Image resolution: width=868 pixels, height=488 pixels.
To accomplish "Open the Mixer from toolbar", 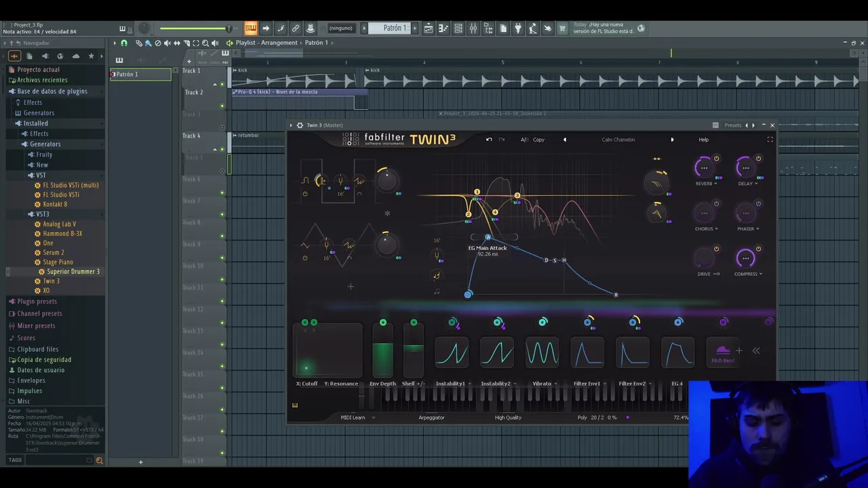I will click(x=473, y=28).
